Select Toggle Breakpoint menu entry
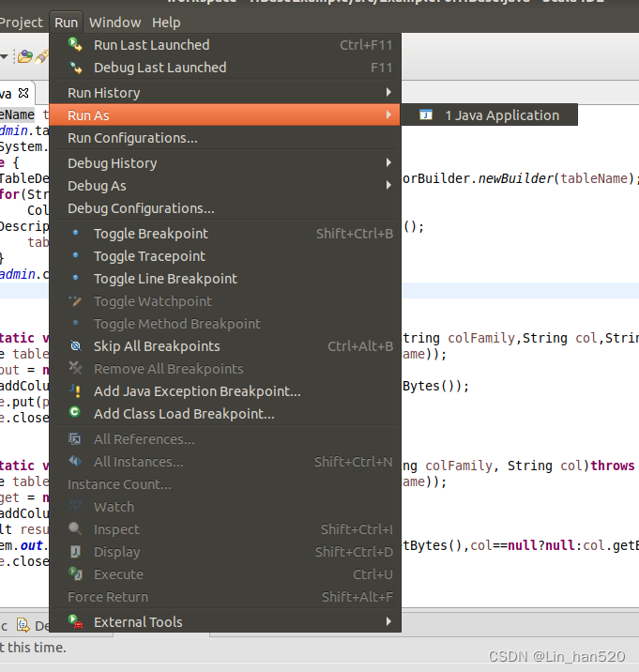The height and width of the screenshot is (672, 639). pos(225,234)
